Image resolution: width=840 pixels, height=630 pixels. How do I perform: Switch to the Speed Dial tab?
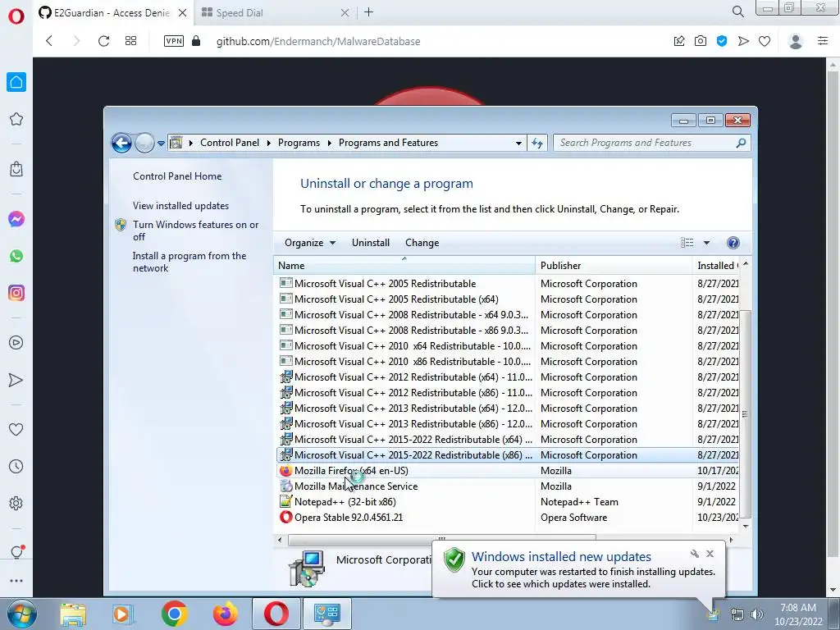pos(240,13)
